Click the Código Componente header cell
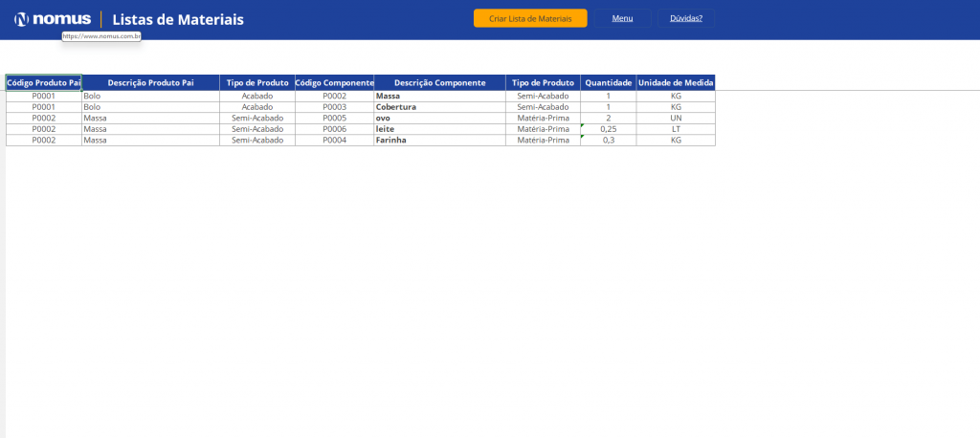980x438 pixels. [334, 83]
